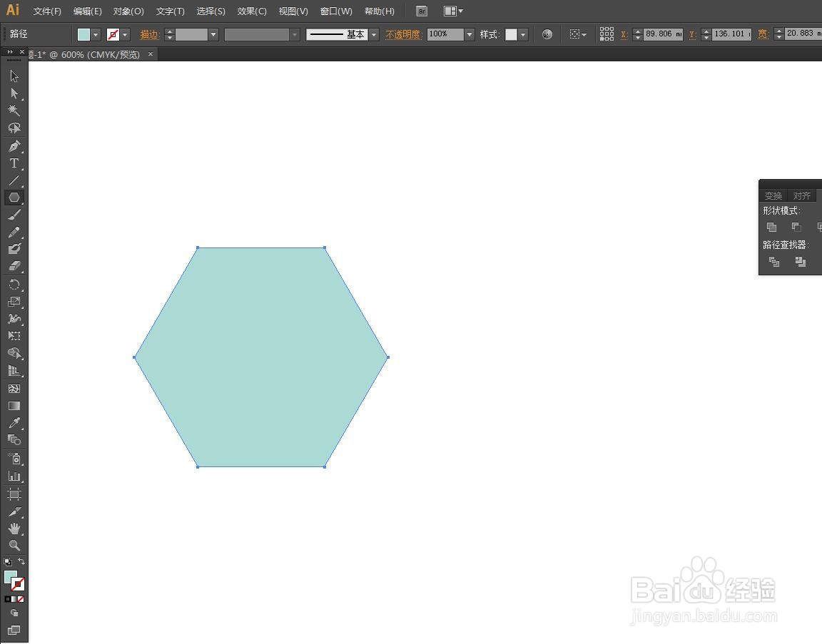
Task: Select the Mesh tool
Action: [x=14, y=389]
